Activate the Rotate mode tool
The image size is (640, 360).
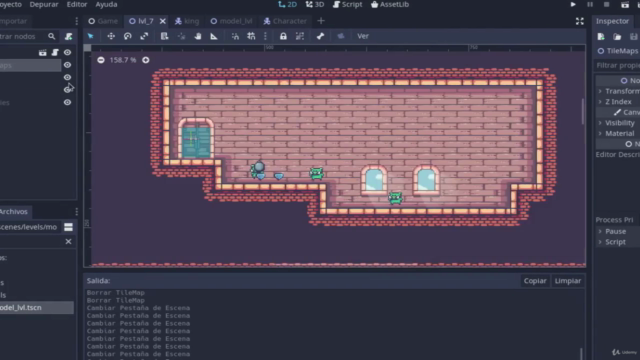click(x=128, y=36)
